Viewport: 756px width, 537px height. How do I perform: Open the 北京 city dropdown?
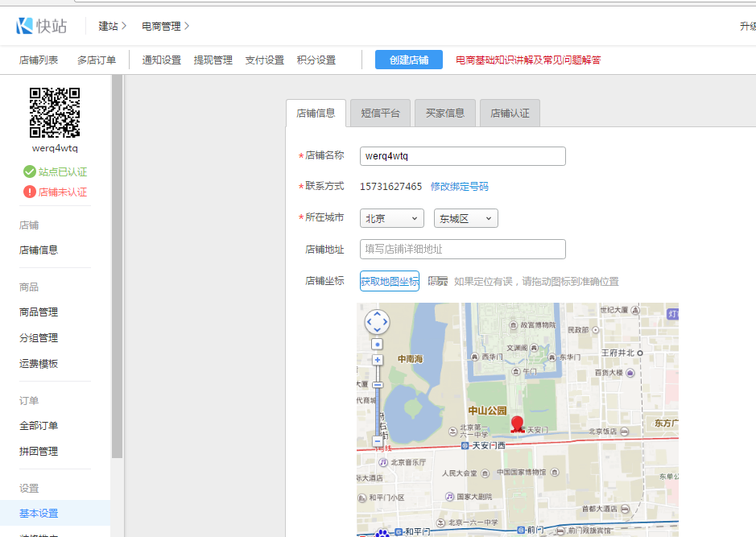[x=391, y=218]
